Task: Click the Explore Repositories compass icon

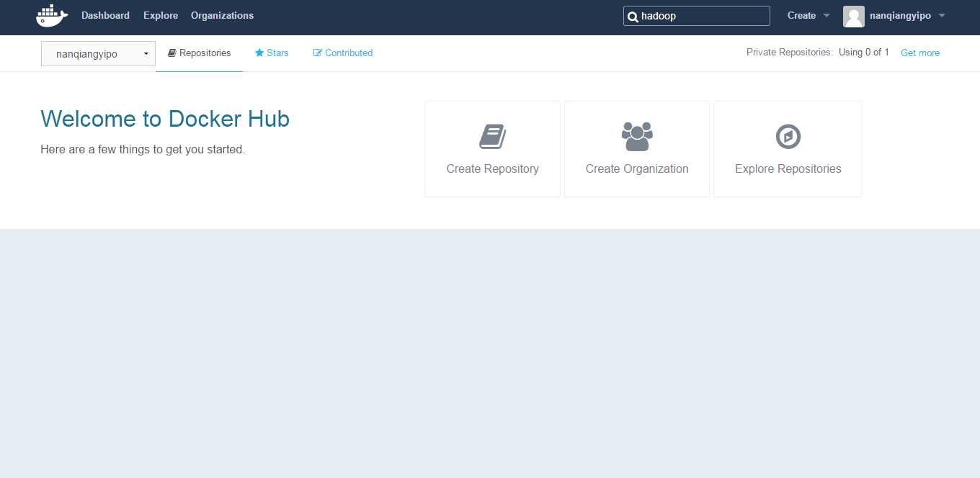Action: click(788, 136)
